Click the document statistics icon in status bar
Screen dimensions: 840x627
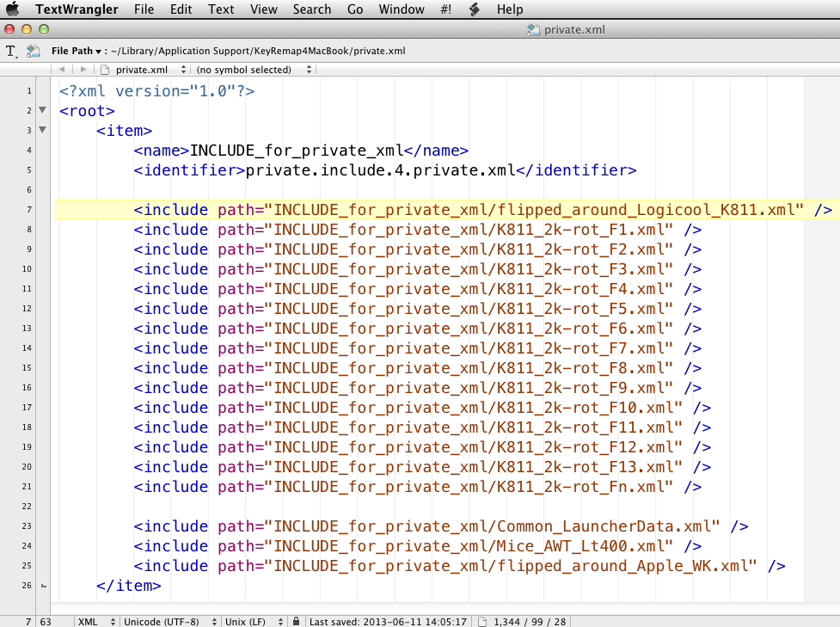[x=482, y=622]
